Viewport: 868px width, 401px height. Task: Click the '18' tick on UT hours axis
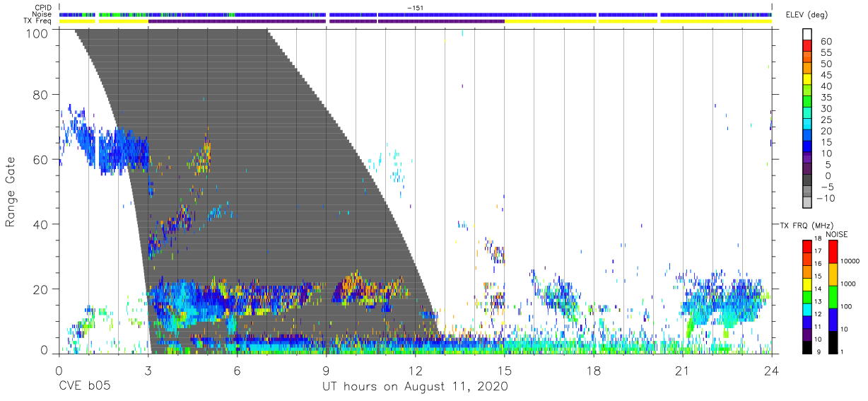pyautogui.click(x=594, y=371)
